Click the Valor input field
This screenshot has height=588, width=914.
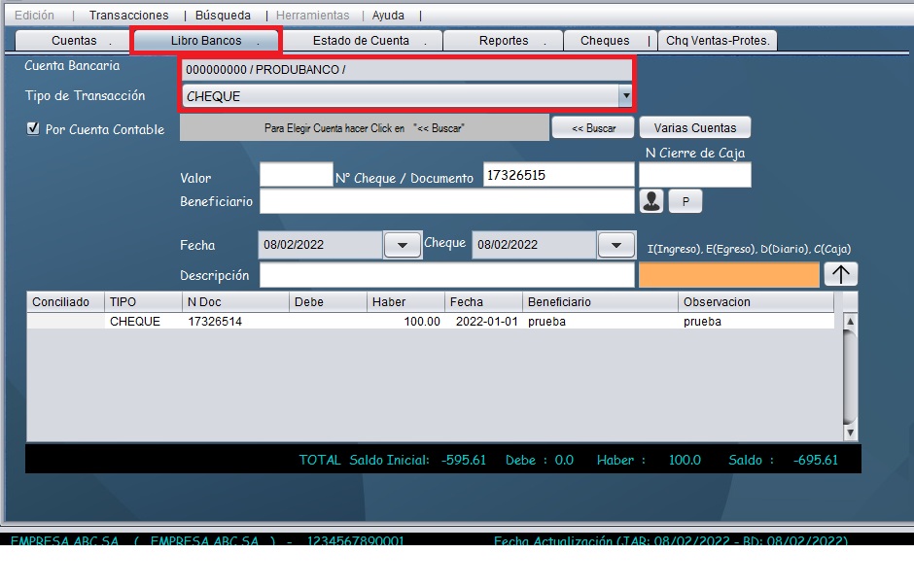click(x=296, y=176)
